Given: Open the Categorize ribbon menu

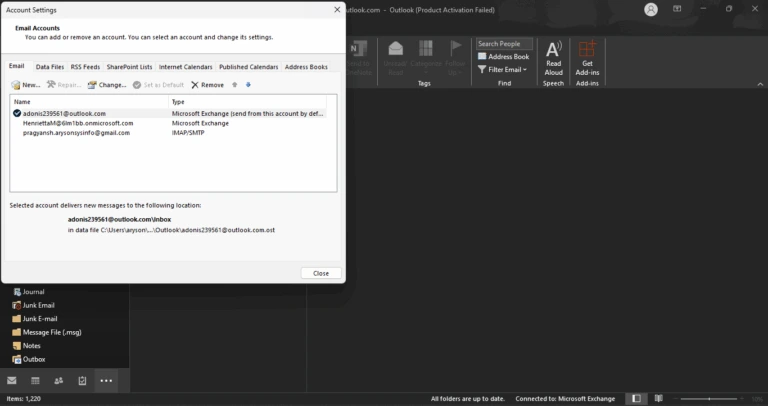Looking at the screenshot, I should (426, 58).
